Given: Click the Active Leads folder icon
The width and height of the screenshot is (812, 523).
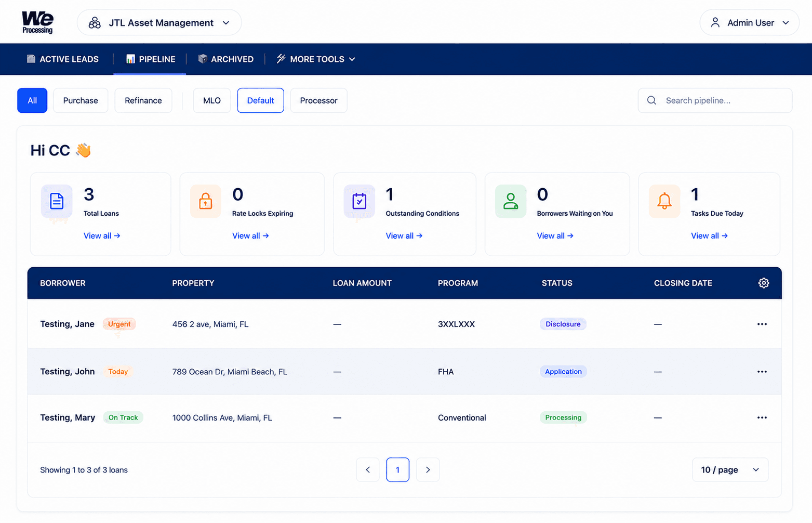Looking at the screenshot, I should pos(31,59).
